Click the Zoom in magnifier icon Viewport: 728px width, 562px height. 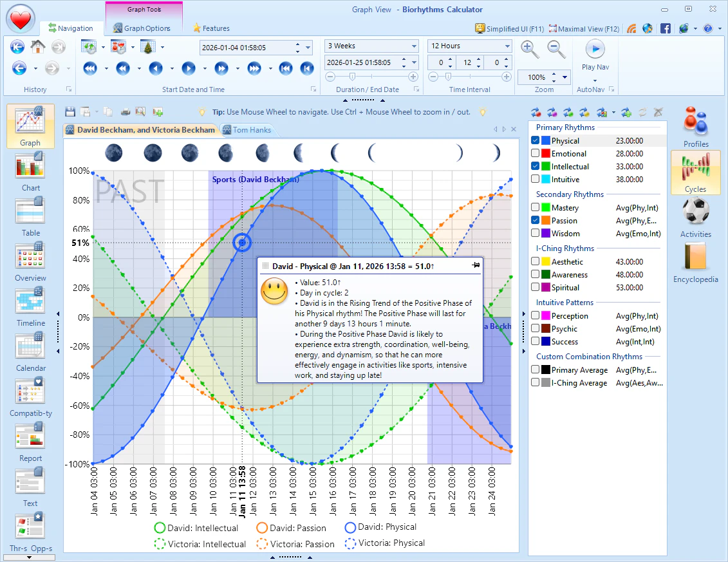[529, 49]
